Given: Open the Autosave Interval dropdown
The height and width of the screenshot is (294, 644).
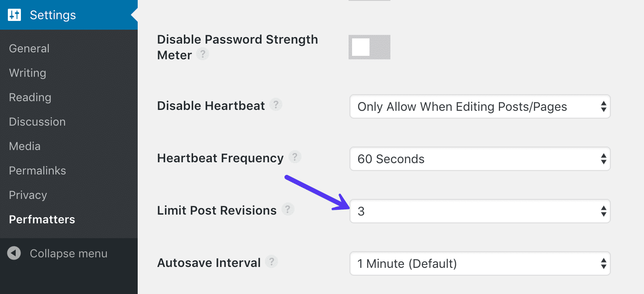Looking at the screenshot, I should tap(479, 263).
